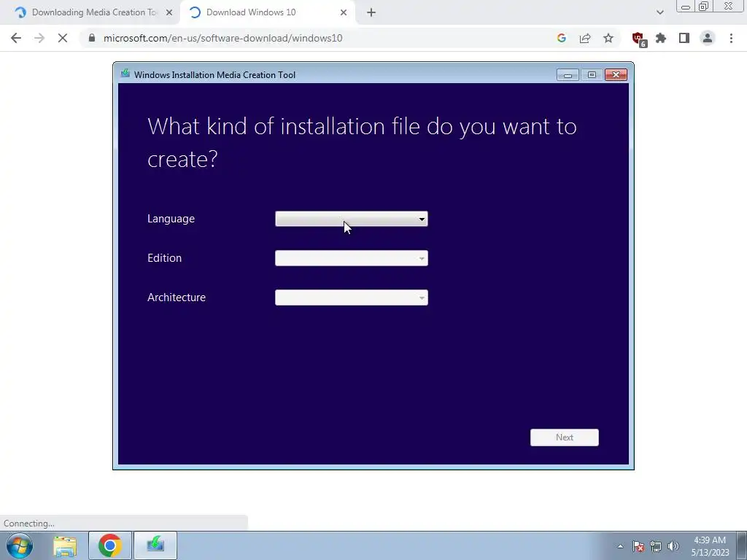Close the Downloading Media Creation Tool tab
The width and height of the screenshot is (747, 560).
pyautogui.click(x=169, y=12)
